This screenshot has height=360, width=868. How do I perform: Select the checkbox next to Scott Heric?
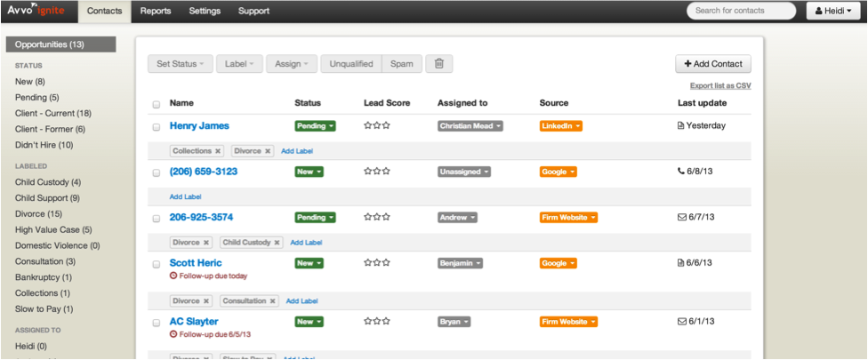point(157,264)
